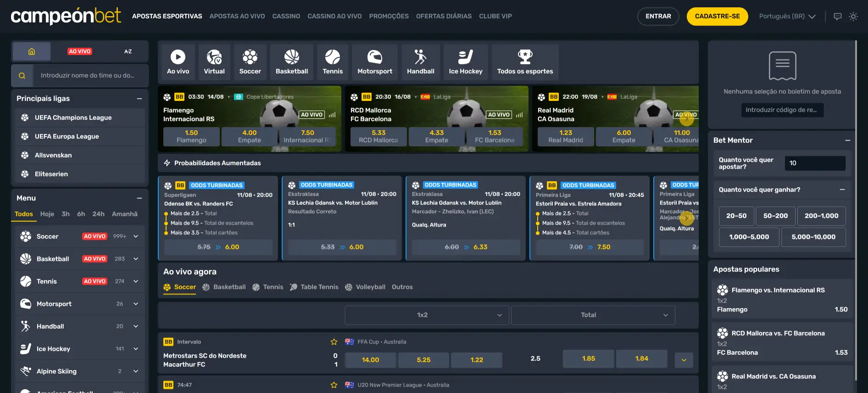Open the Ice Hockey icon tile
The height and width of the screenshot is (393, 868).
466,62
